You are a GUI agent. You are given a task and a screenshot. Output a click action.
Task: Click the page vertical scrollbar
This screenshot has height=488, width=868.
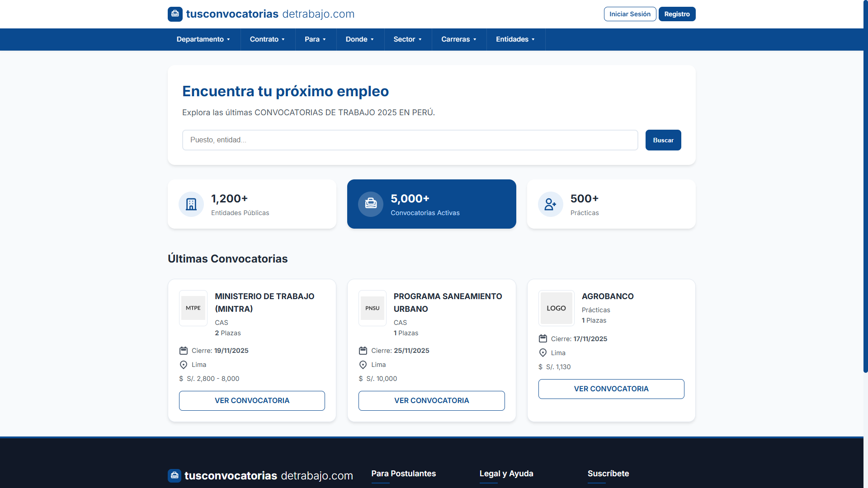[x=865, y=186]
